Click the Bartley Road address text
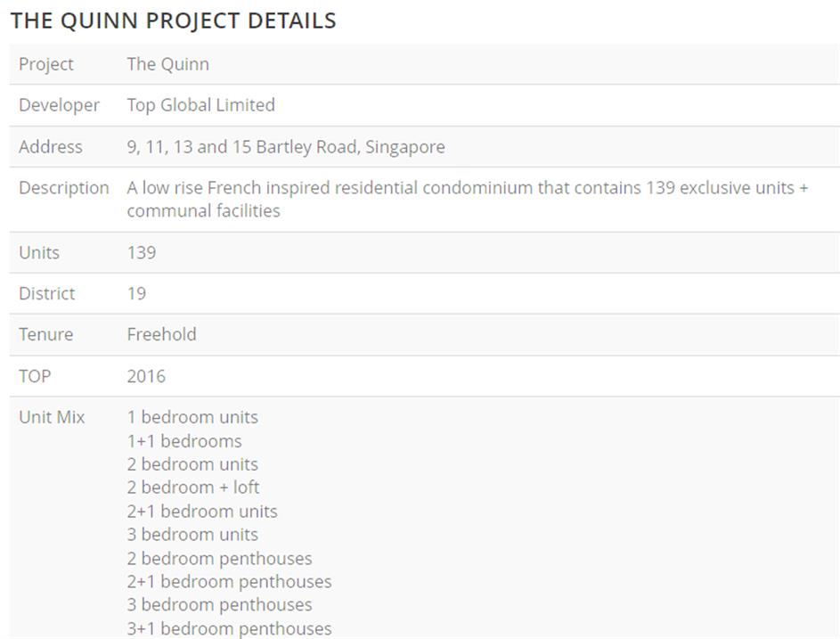Viewport: 840px width, 639px height. pyautogui.click(x=285, y=147)
